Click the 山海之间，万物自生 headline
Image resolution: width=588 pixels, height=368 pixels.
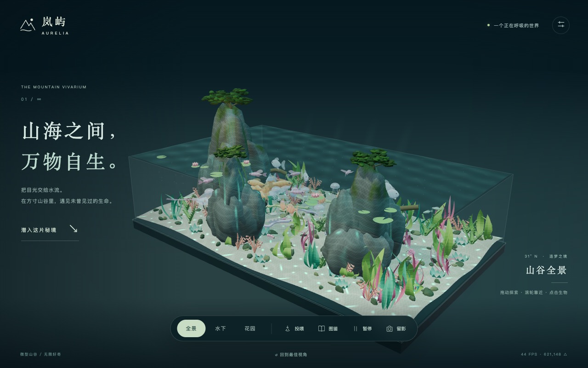[x=69, y=146]
